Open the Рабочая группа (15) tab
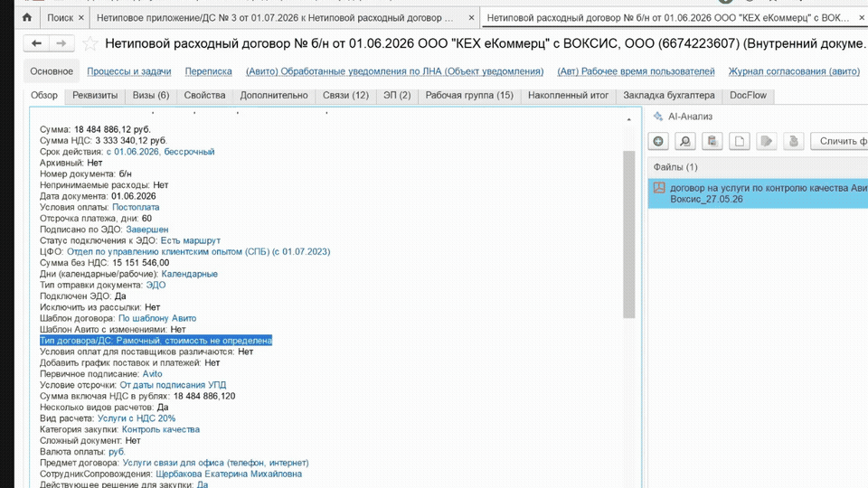This screenshot has width=868, height=488. click(x=469, y=95)
